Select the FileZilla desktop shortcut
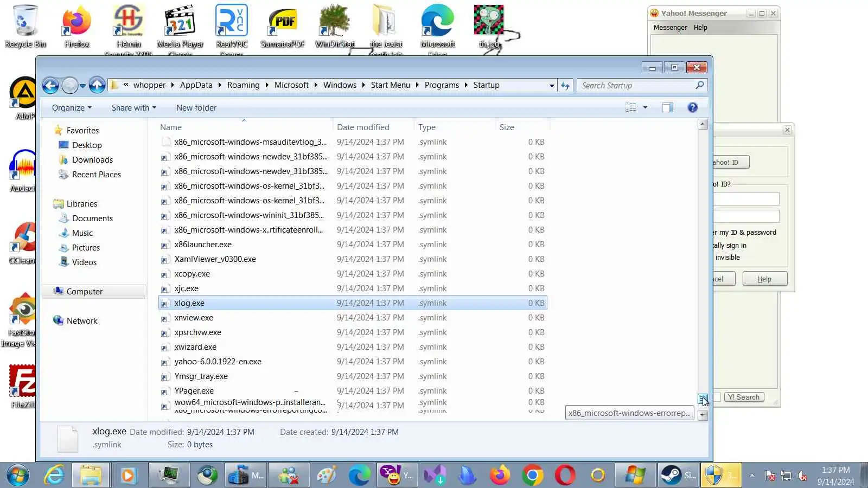The image size is (868, 488). tap(23, 386)
